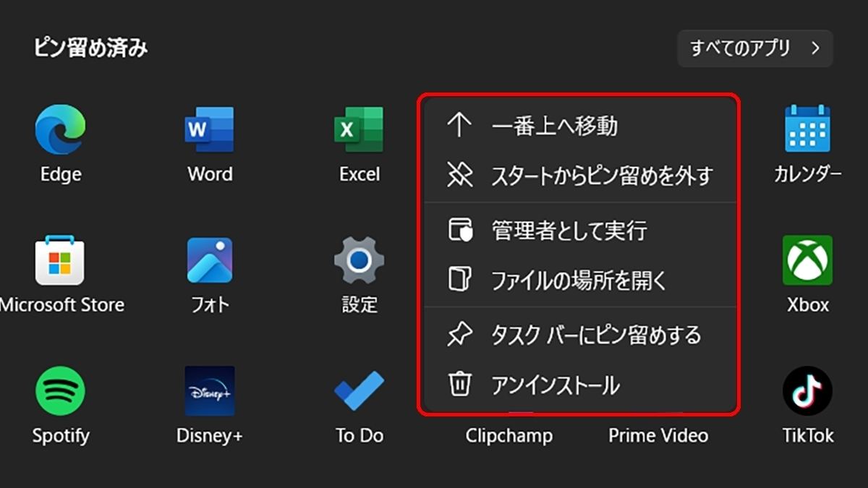Open the To Do app
Screen dimensions: 868x488
(359, 391)
